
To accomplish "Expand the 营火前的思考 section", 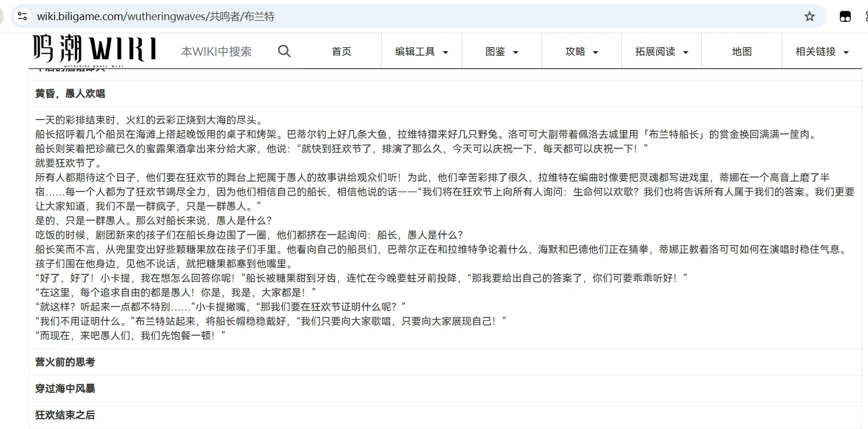I will 65,362.
